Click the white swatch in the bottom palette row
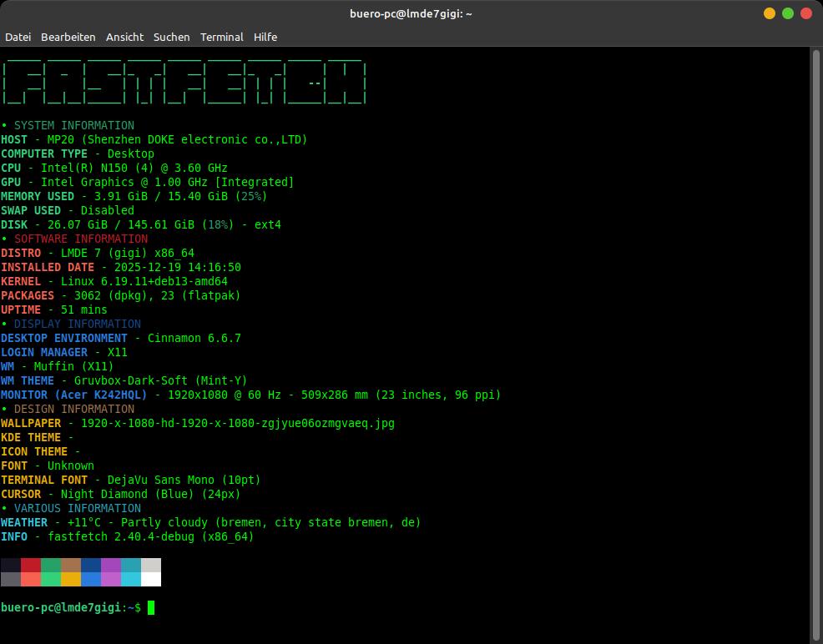 click(151, 579)
